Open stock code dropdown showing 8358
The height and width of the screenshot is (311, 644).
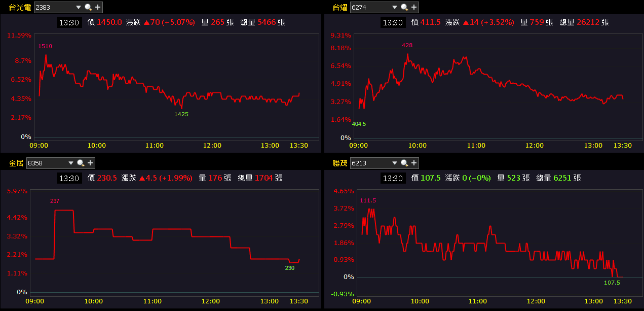[x=70, y=163]
